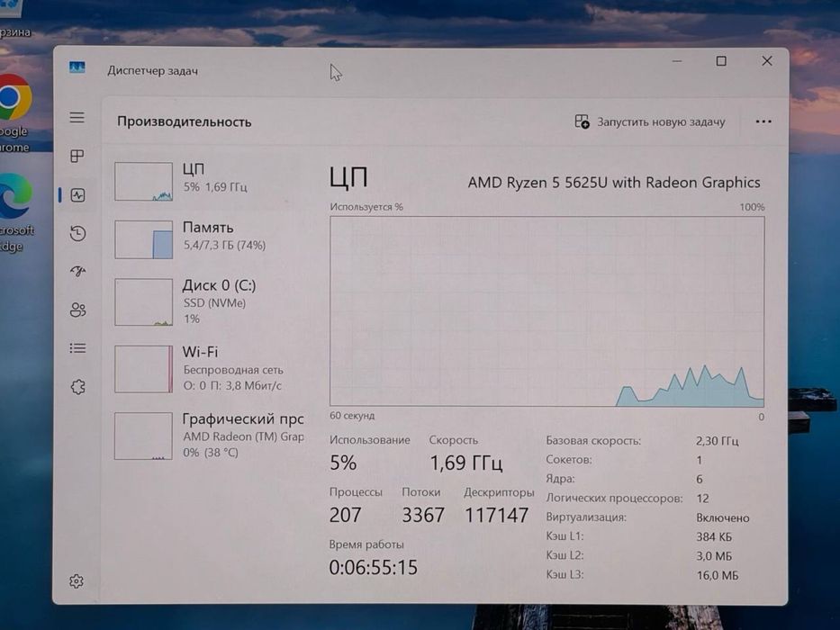Open the Recycle Bin desktop icon

tap(14, 19)
